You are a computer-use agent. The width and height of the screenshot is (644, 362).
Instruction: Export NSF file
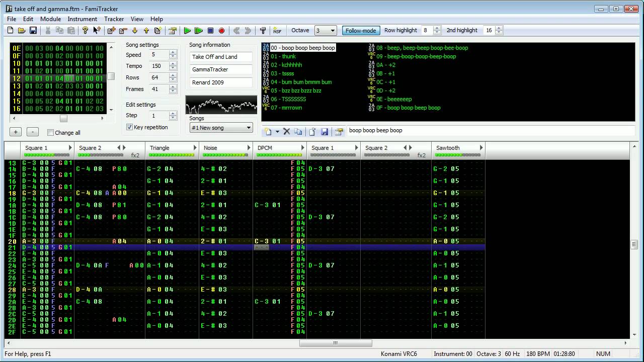[x=277, y=31]
